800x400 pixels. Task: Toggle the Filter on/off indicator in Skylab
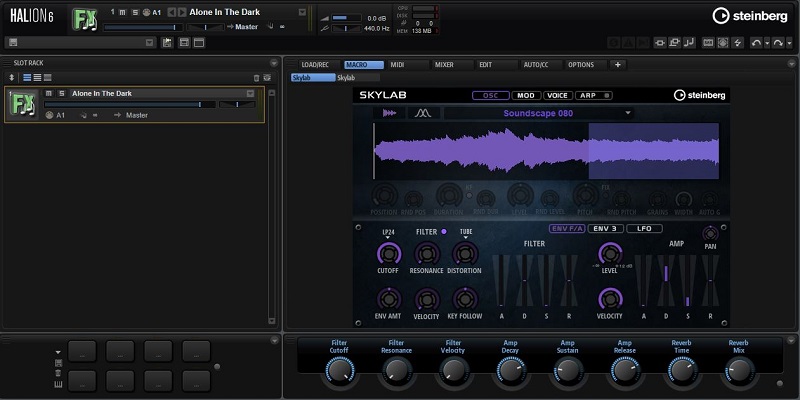point(444,232)
